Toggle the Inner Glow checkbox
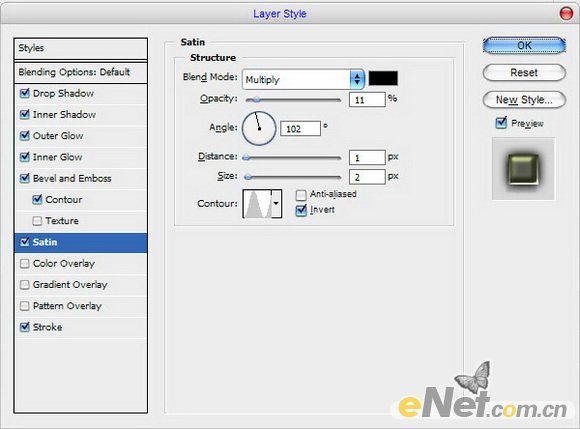Image resolution: width=580 pixels, height=429 pixels. (x=24, y=157)
